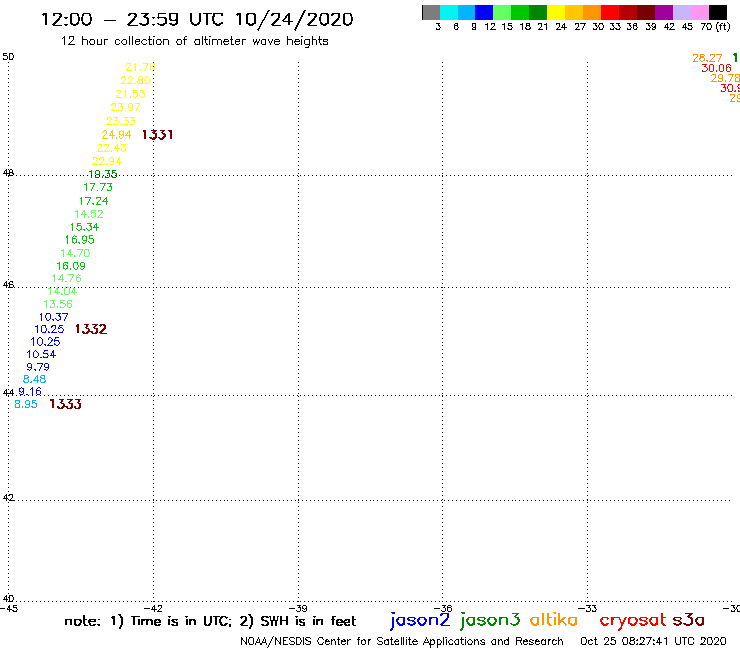Pick the lavender swatch in the legend bar
This screenshot has height=650, width=740.
681,12
